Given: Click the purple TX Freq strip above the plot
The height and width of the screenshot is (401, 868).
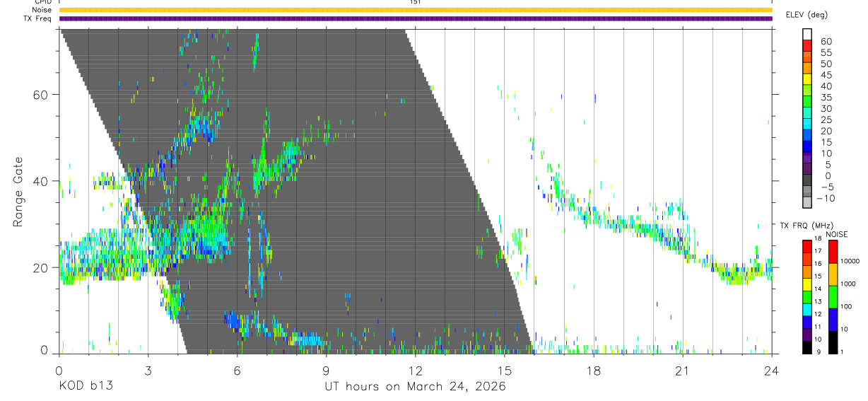Looking at the screenshot, I should click(416, 18).
